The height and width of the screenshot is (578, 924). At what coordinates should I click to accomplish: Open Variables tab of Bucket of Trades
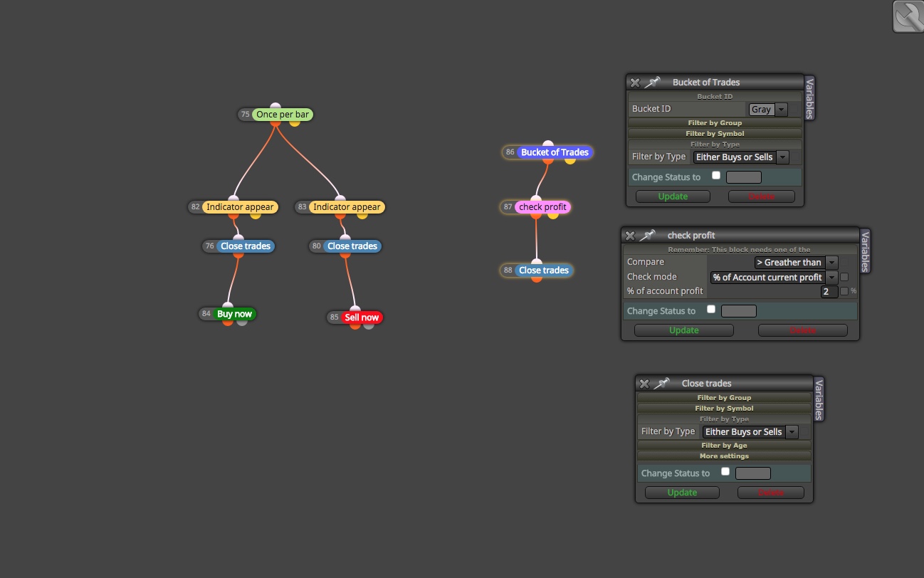point(809,98)
